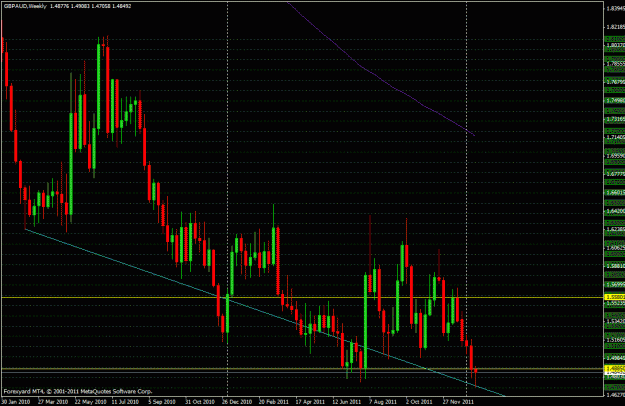625x406 pixels.
Task: Click the 30 Jan 2010 date label
Action: point(16,401)
